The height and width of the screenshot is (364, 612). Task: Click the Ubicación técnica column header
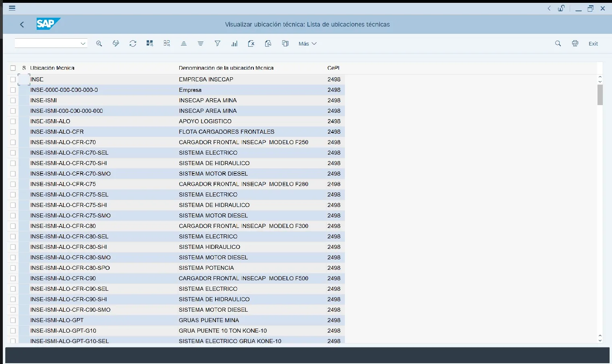point(52,68)
